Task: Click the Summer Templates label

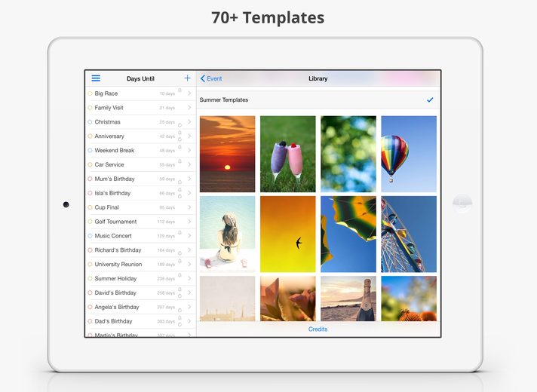Action: coord(224,100)
